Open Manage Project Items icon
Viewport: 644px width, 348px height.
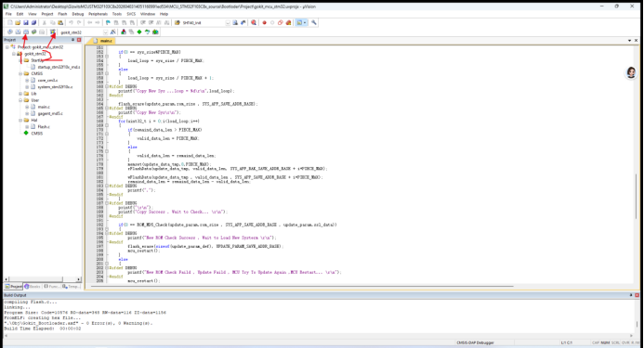(124, 32)
